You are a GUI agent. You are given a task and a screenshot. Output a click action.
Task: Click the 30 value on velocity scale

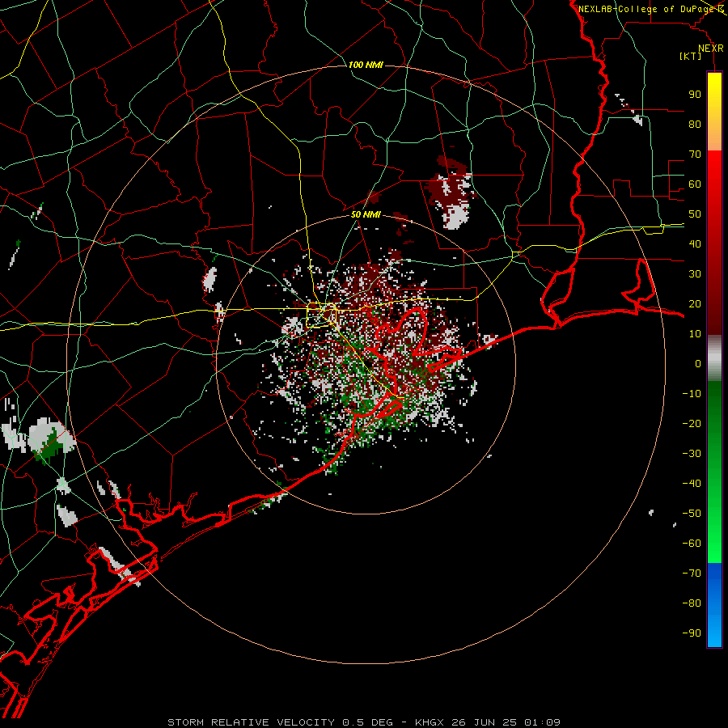click(695, 274)
